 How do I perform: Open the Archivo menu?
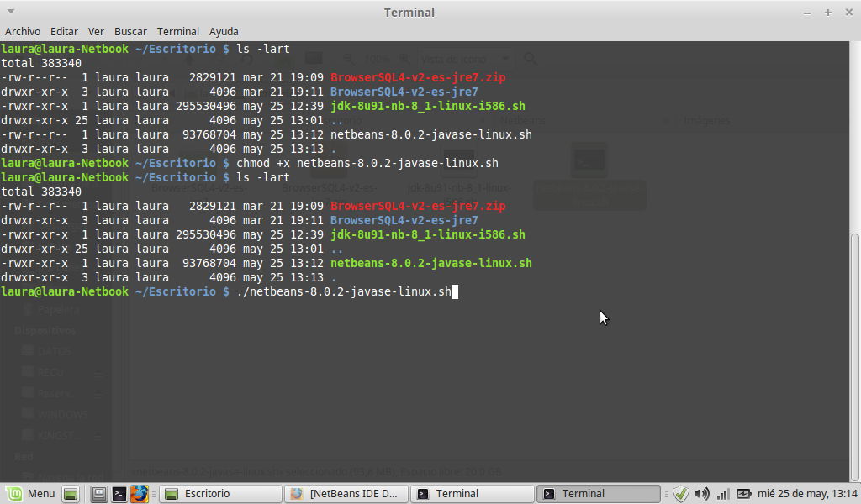tap(23, 31)
